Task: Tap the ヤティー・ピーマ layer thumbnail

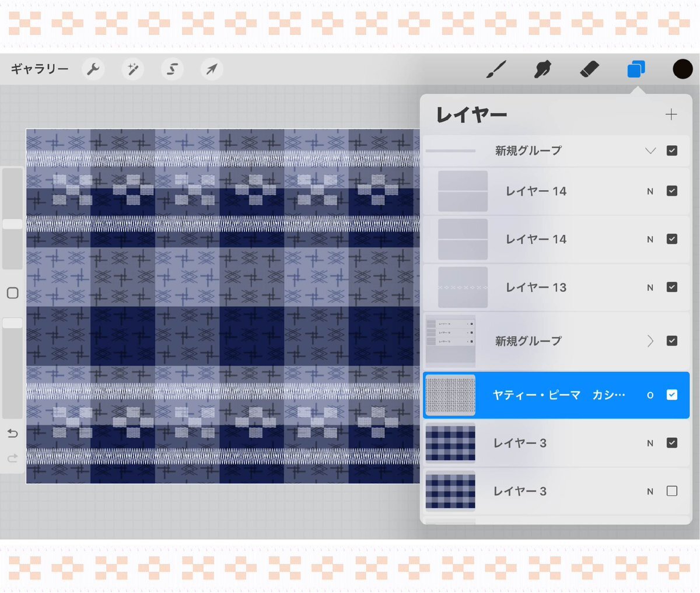Action: tap(450, 395)
